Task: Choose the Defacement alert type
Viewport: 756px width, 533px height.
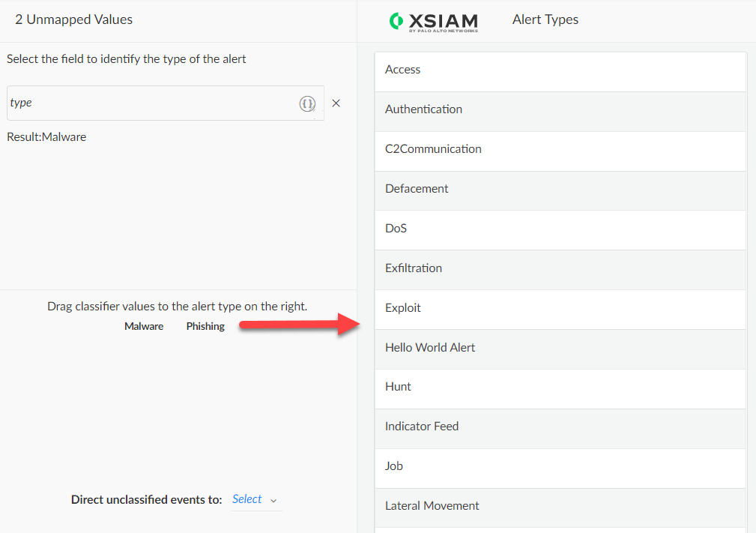Action: pyautogui.click(x=560, y=190)
